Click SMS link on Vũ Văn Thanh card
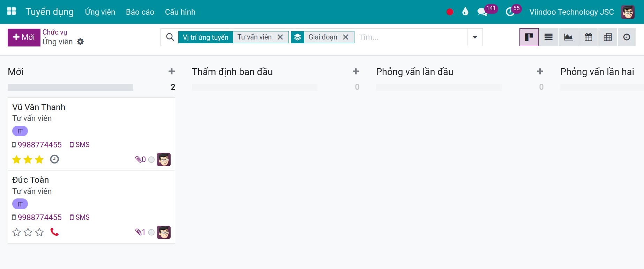 pos(80,145)
